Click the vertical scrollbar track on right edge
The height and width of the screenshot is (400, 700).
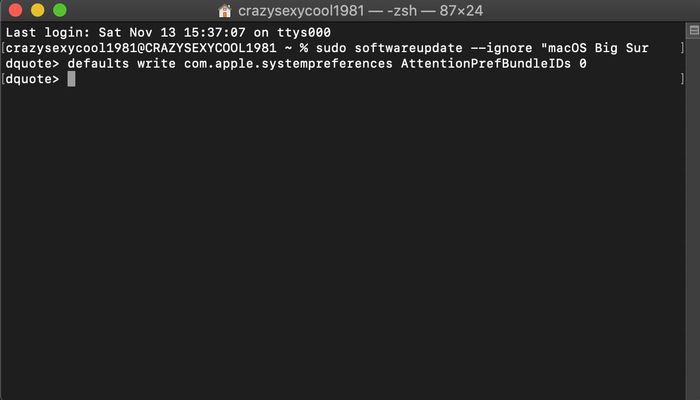tap(693, 214)
